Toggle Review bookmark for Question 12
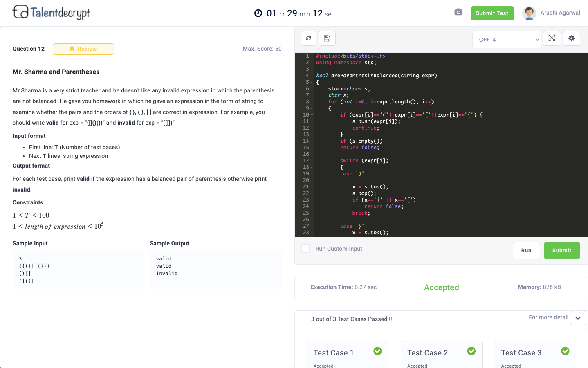The image size is (588, 368). point(83,49)
